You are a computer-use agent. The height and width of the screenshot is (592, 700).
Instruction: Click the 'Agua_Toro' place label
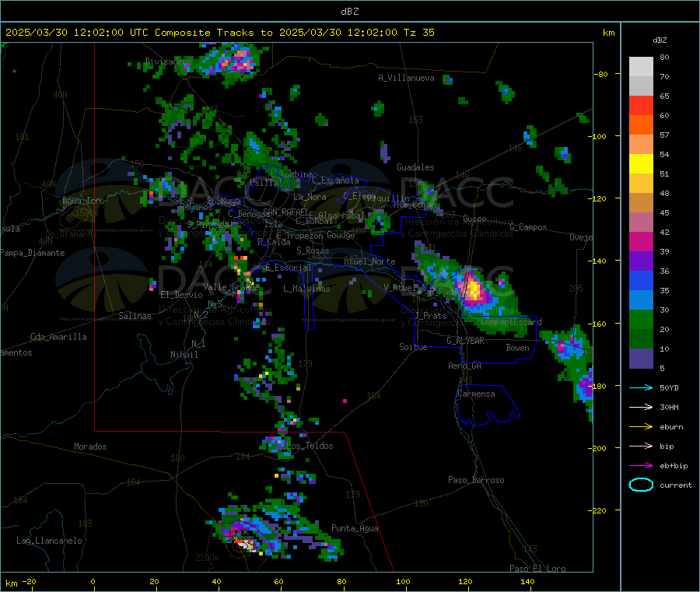click(83, 201)
